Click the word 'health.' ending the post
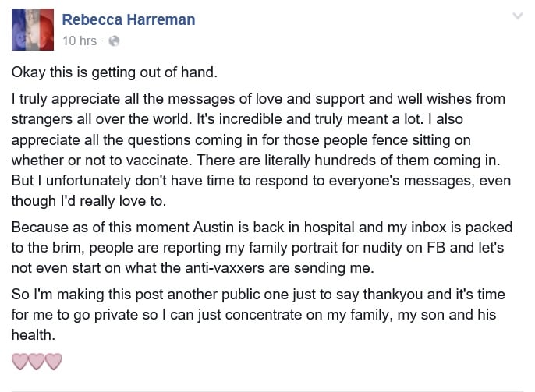Screen dimensions: 535x392 (31, 335)
